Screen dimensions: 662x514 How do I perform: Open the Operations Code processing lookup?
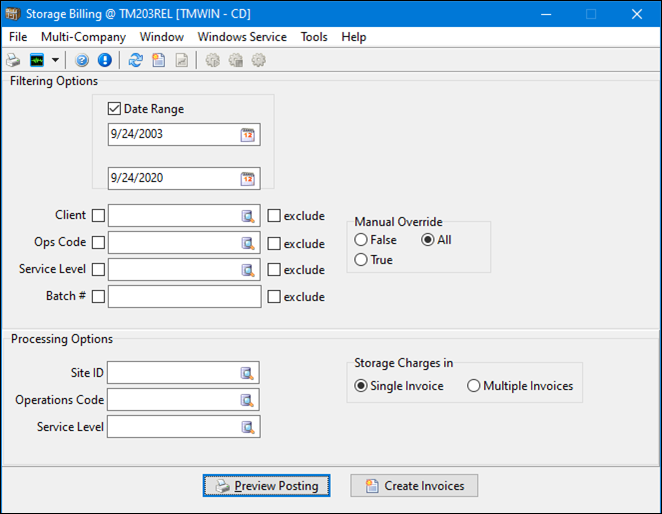coord(247,400)
